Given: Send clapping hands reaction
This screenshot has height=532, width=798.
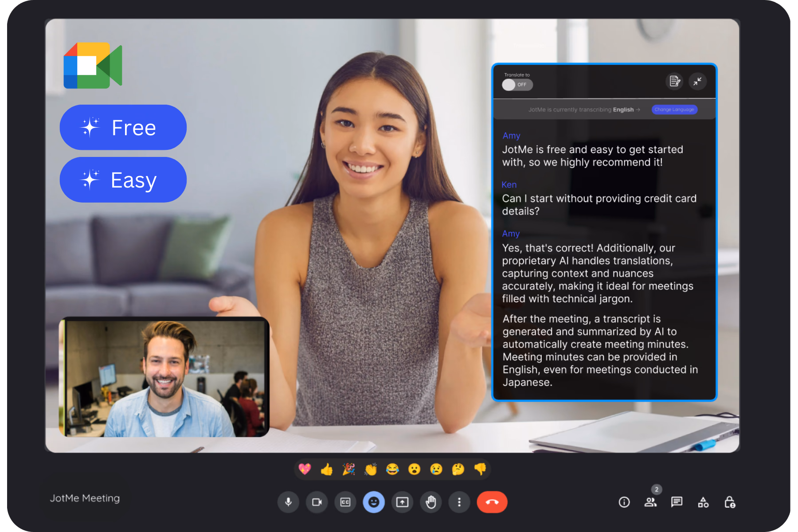Looking at the screenshot, I should (371, 469).
